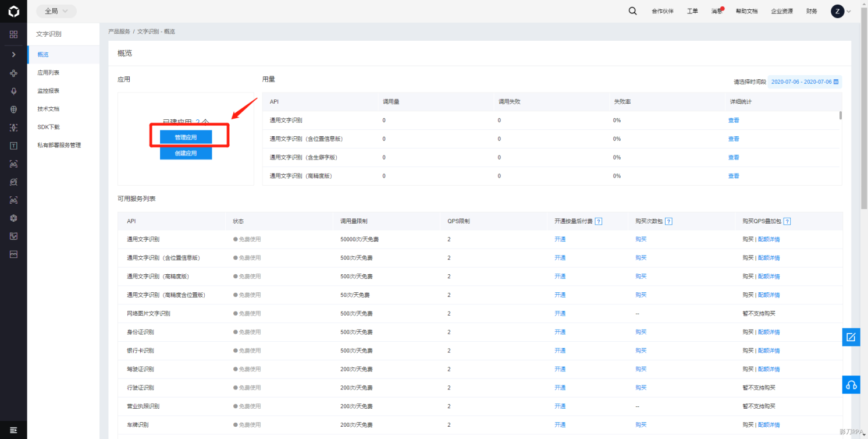Click the edit feedback floating button
Viewport: 868px width, 439px height.
(851, 337)
